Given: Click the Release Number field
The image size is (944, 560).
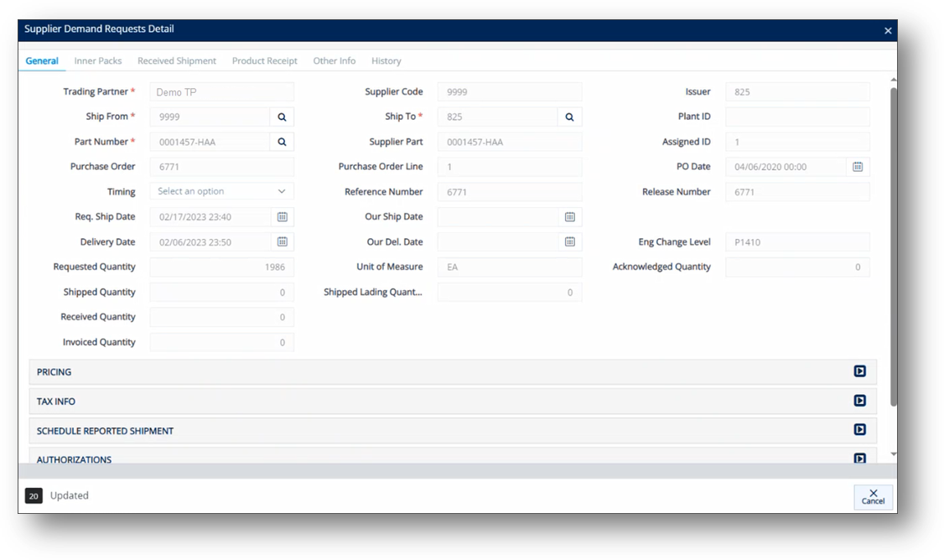Looking at the screenshot, I should pos(797,192).
